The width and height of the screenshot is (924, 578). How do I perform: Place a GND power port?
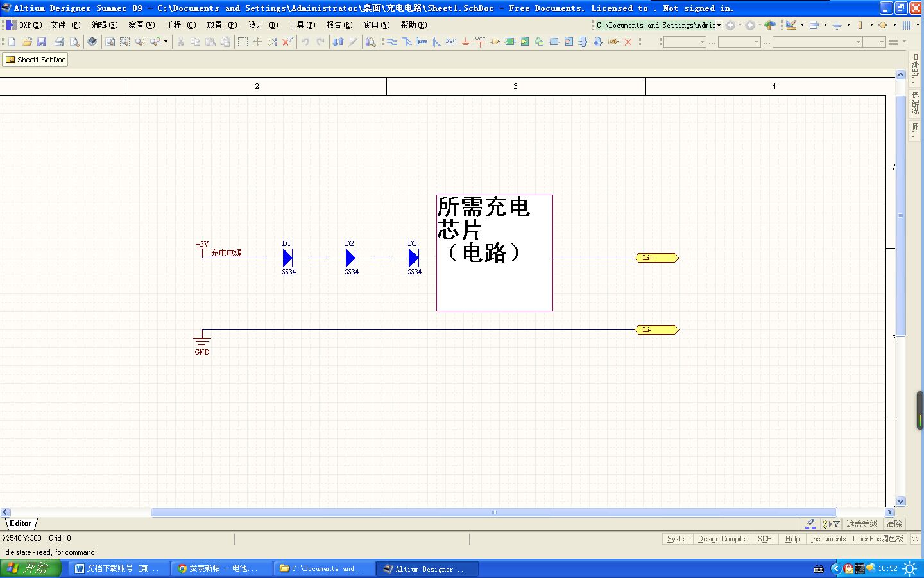[x=466, y=42]
